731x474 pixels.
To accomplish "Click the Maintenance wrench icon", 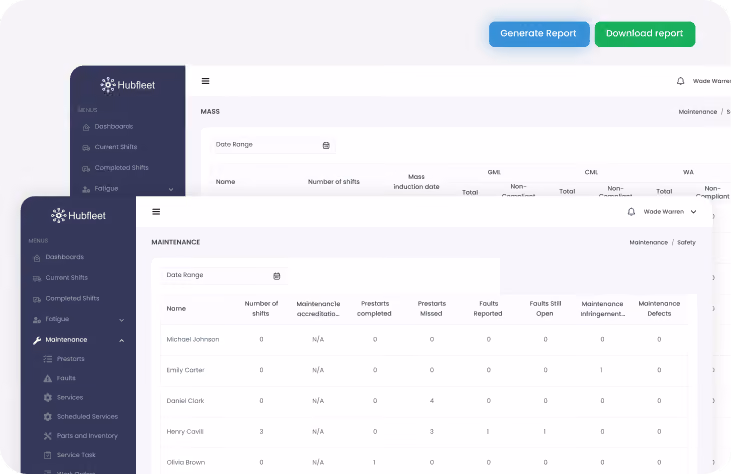I will point(37,340).
